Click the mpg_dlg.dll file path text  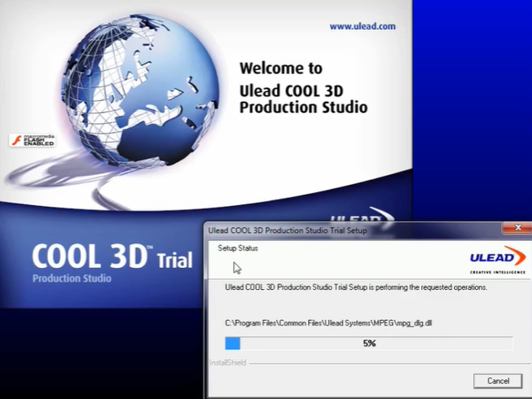pyautogui.click(x=328, y=323)
